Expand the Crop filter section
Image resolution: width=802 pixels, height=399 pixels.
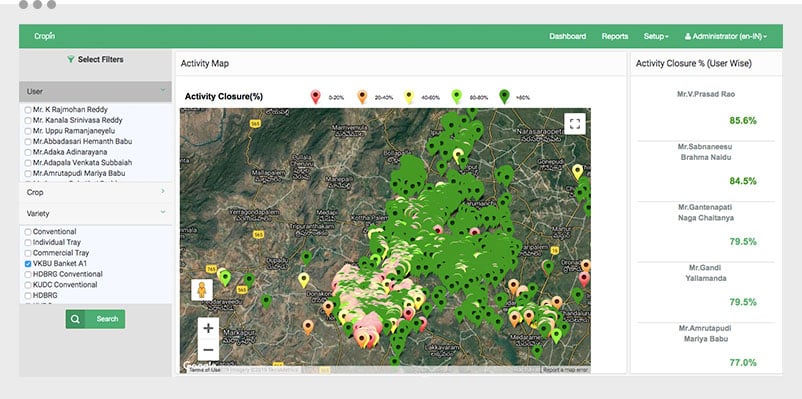click(95, 192)
